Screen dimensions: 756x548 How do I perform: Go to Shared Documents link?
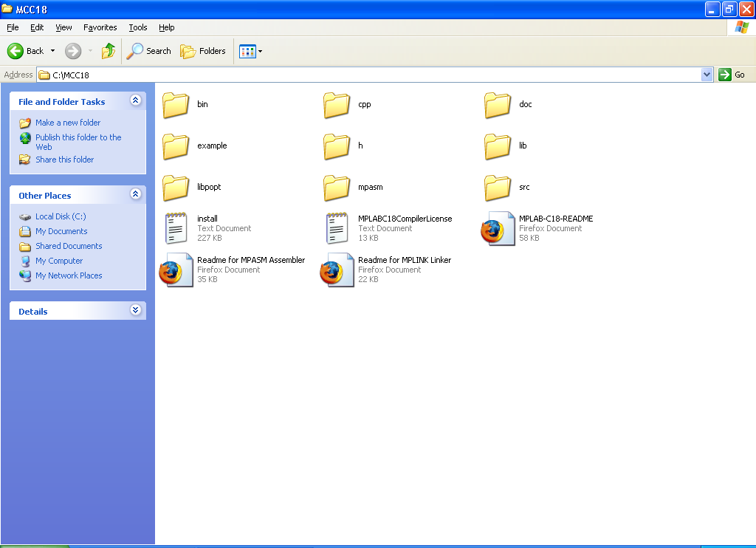tap(69, 246)
